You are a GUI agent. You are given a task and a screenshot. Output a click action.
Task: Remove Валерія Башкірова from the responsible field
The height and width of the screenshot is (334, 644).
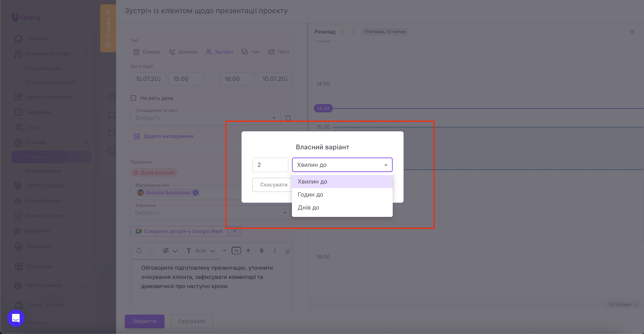coord(195,192)
